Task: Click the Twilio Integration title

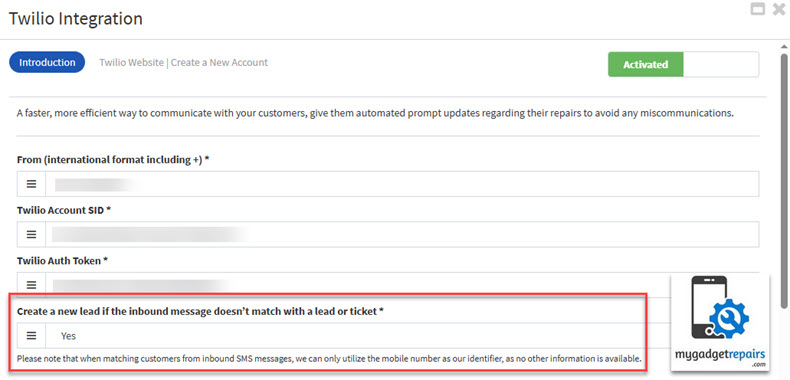Action: (x=76, y=19)
